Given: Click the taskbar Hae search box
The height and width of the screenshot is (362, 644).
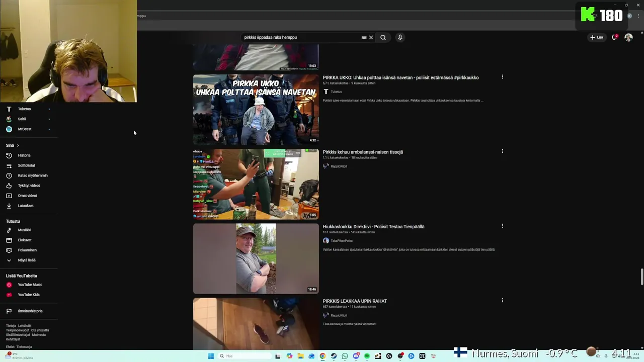Looking at the screenshot, I should [x=244, y=356].
